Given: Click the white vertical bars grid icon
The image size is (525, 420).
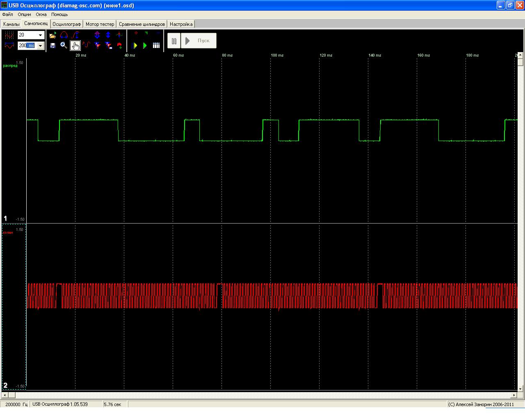Looking at the screenshot, I should pyautogui.click(x=156, y=46).
